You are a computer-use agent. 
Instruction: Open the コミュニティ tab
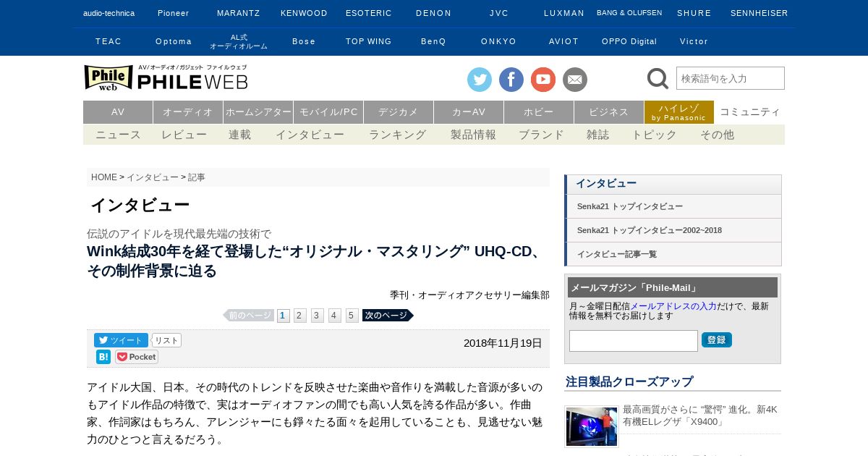750,112
